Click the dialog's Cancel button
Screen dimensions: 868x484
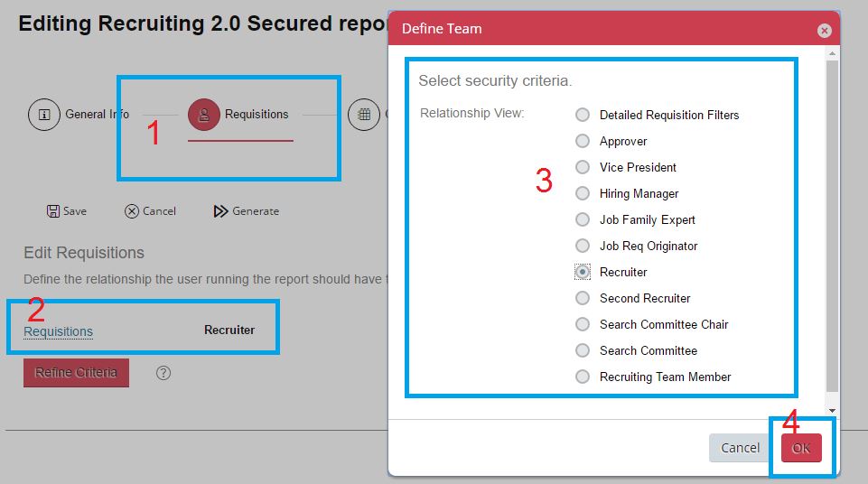tap(740, 448)
